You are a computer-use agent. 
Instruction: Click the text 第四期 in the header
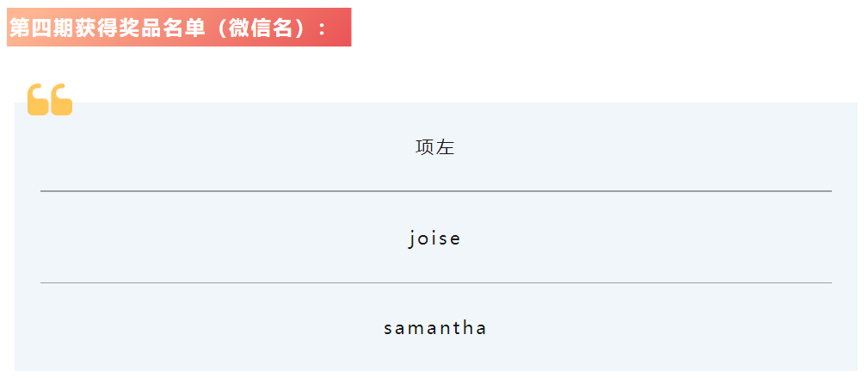(x=41, y=28)
